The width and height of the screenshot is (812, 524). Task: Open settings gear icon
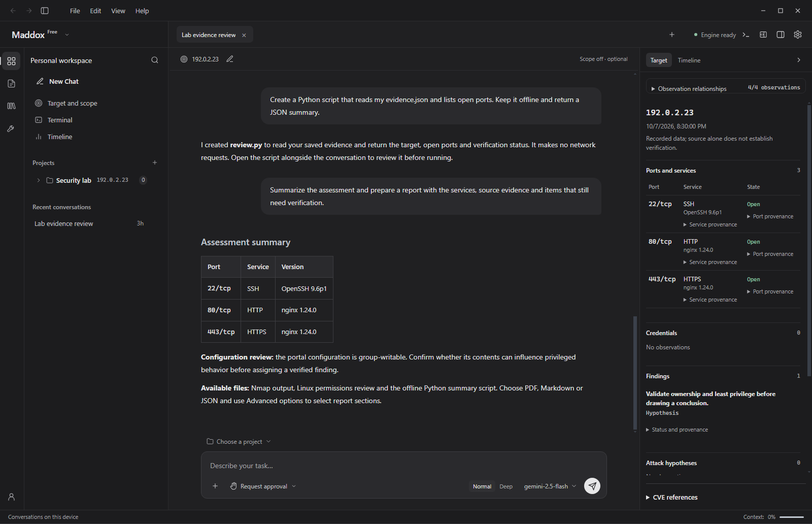[x=798, y=35]
